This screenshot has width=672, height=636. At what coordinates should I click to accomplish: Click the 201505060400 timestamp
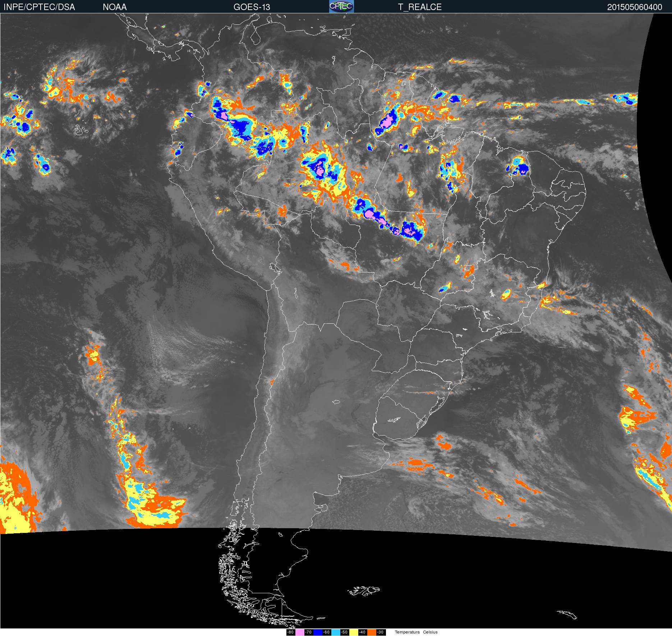pos(635,7)
